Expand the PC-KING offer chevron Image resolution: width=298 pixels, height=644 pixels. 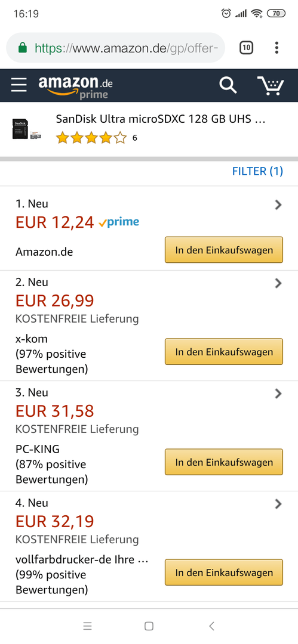pyautogui.click(x=279, y=394)
